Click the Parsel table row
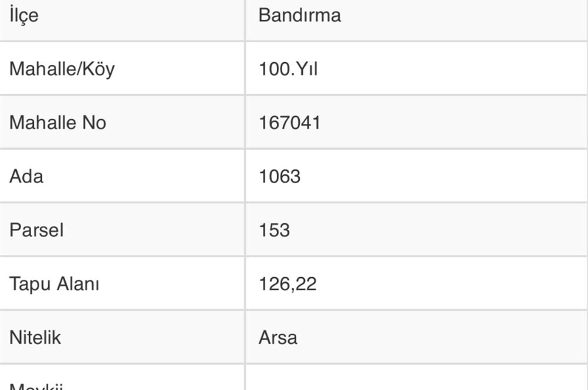This screenshot has height=390, width=588. pos(293,230)
